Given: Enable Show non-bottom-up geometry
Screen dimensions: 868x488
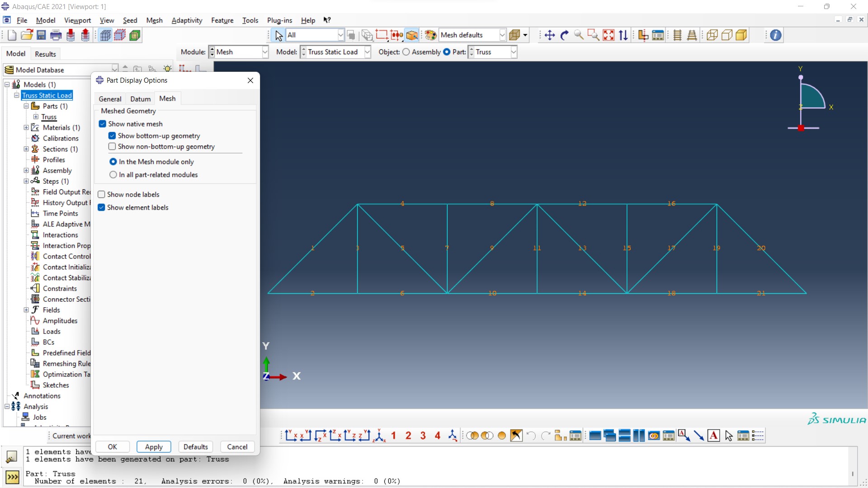Looking at the screenshot, I should pyautogui.click(x=112, y=146).
